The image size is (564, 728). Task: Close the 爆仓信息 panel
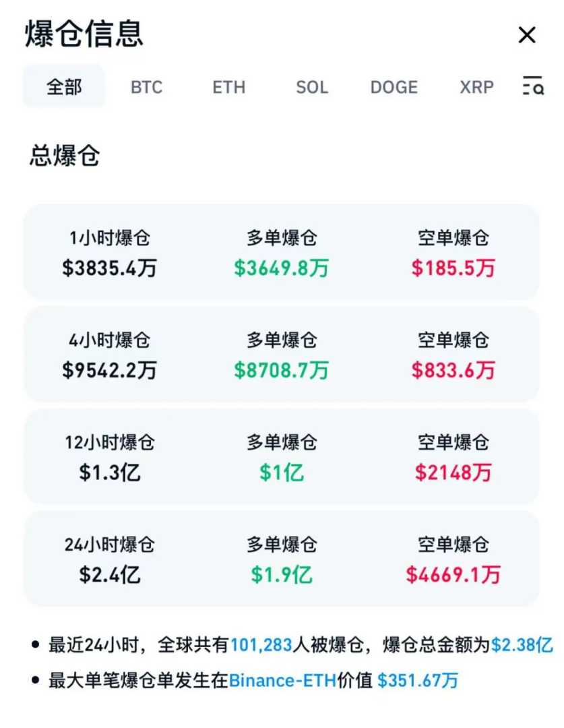tap(526, 35)
